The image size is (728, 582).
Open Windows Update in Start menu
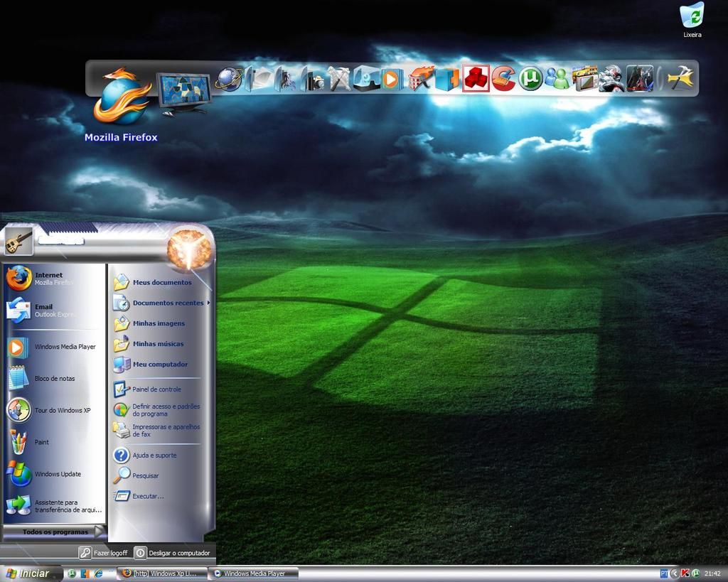54,474
